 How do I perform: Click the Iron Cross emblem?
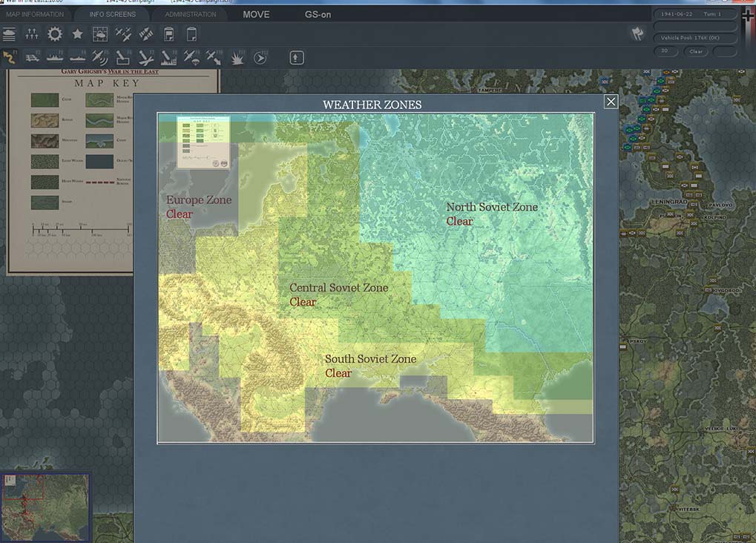pyautogui.click(x=748, y=16)
